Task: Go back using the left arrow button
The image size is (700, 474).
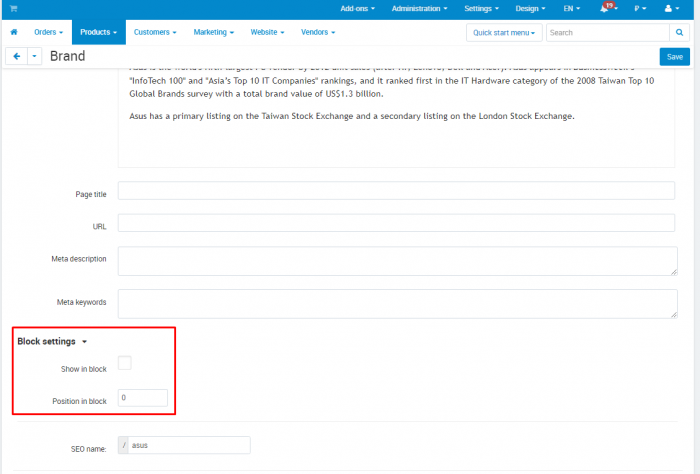Action: [x=17, y=56]
